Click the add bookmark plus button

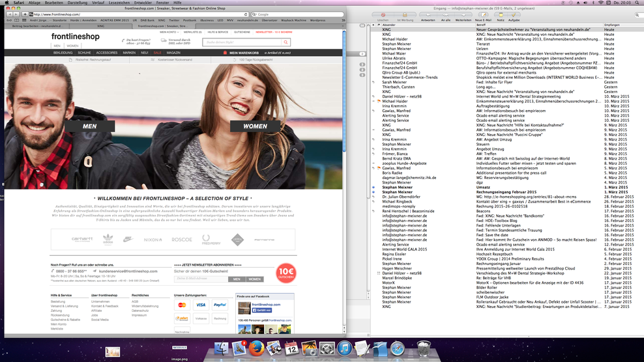coord(25,14)
